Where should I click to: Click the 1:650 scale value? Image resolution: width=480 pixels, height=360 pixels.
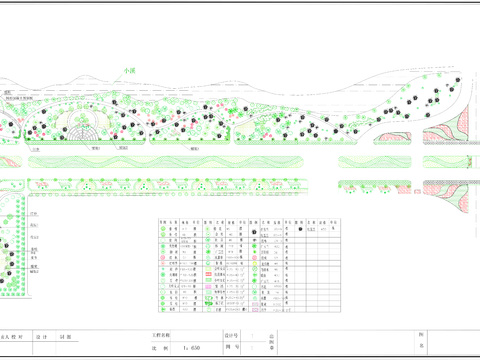pyautogui.click(x=192, y=348)
